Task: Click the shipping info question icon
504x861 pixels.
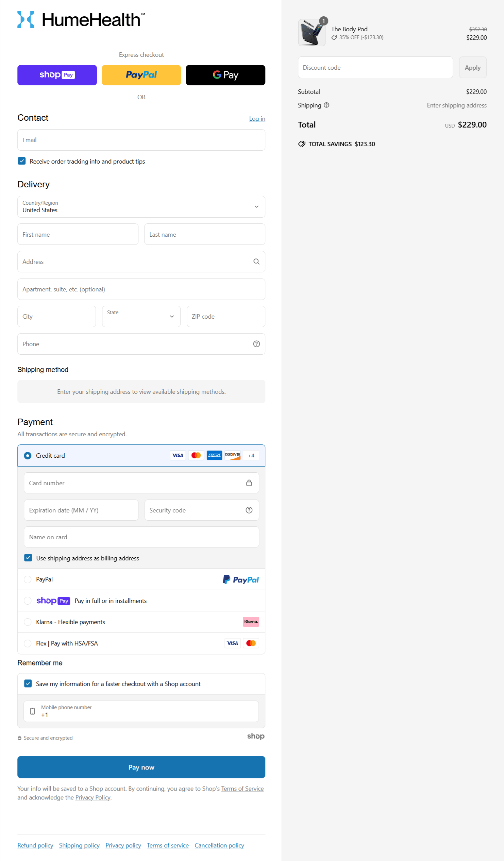Action: pos(326,105)
